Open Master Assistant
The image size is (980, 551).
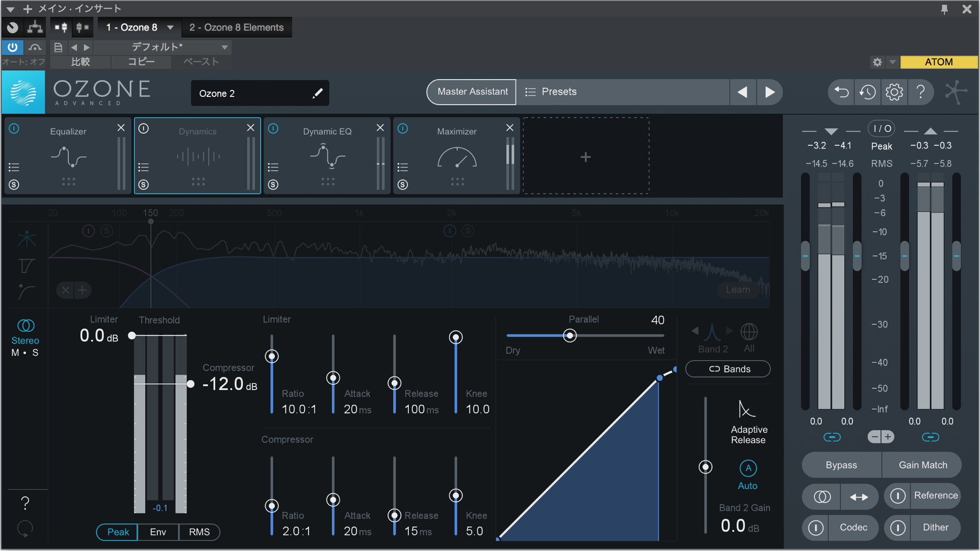click(x=472, y=92)
